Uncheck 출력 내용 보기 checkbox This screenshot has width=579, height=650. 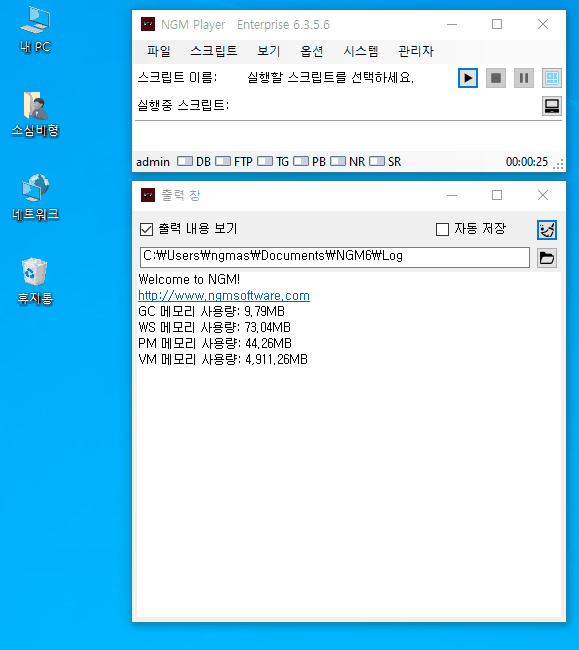146,229
